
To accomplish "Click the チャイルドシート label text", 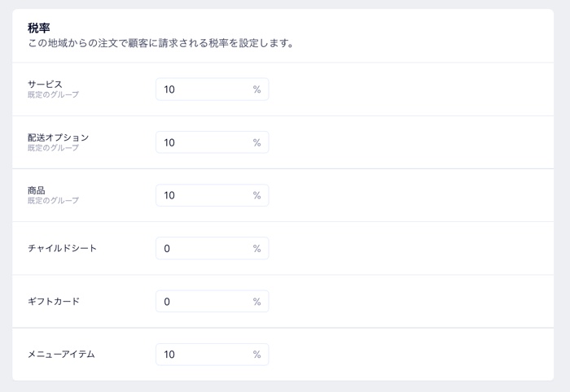I will pos(62,248).
